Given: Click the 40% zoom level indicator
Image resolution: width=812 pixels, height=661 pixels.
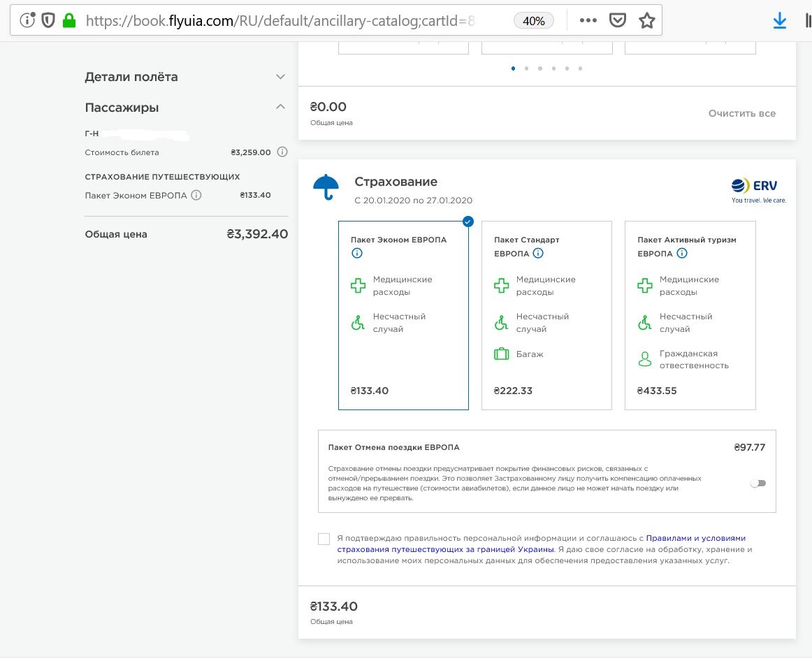Looking at the screenshot, I should pyautogui.click(x=533, y=21).
